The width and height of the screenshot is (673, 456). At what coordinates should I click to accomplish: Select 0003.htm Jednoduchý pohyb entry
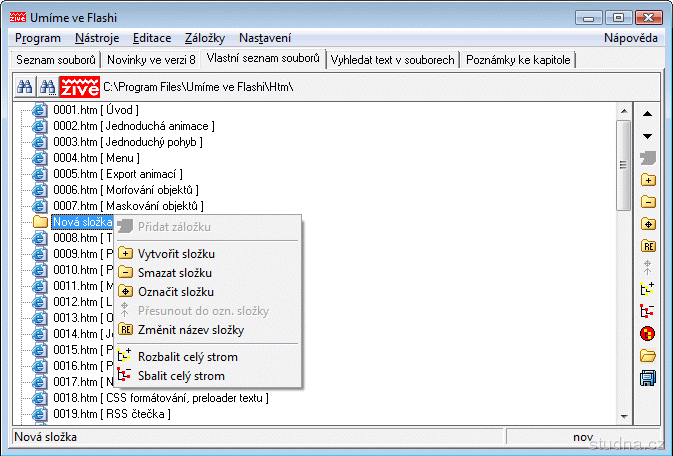click(128, 142)
